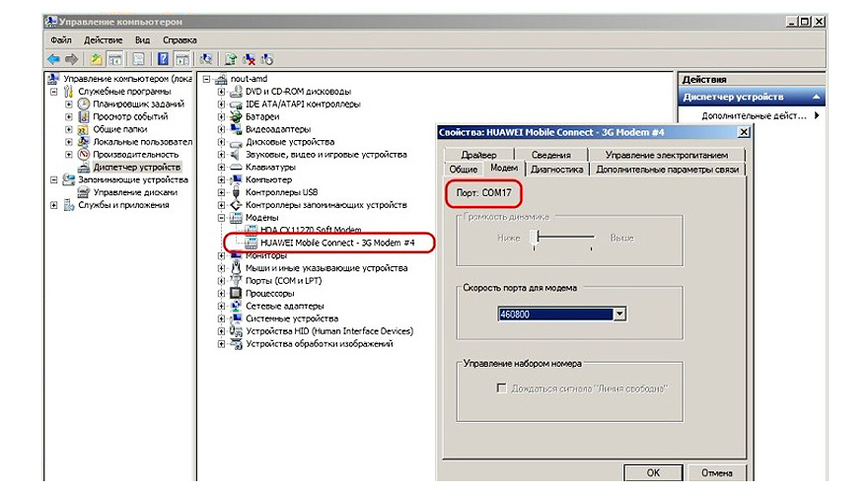Click the Планировщик заданий clock icon
This screenshot has height=493, width=868.
(x=84, y=104)
